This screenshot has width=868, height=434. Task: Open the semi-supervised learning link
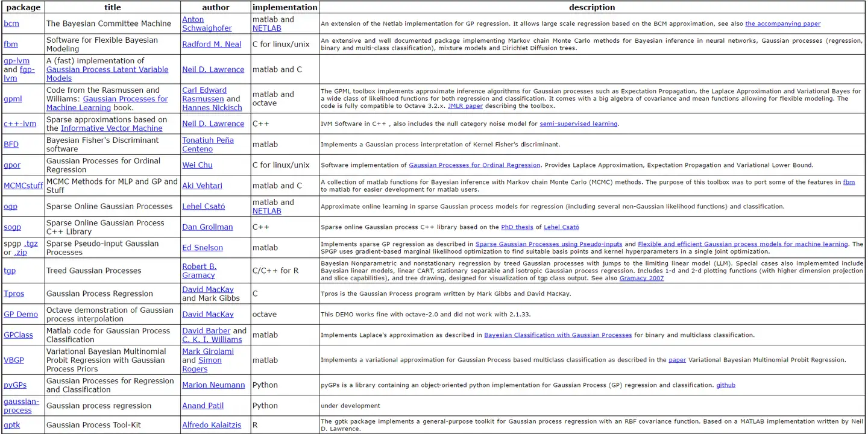click(x=578, y=124)
